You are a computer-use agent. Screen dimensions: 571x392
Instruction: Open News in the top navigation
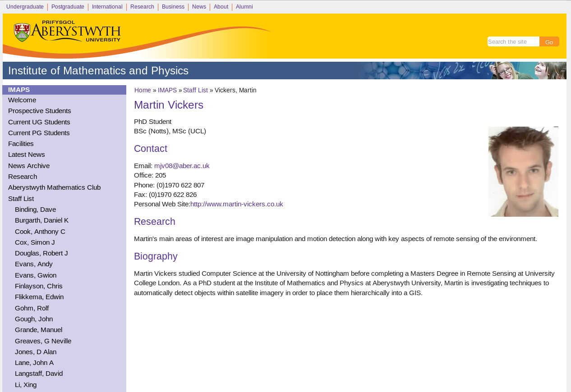click(x=199, y=7)
